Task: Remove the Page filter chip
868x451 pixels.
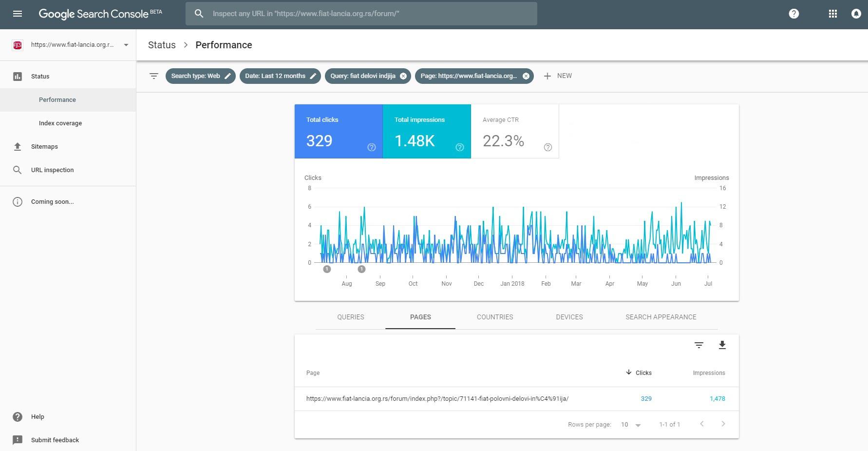Action: (x=526, y=76)
